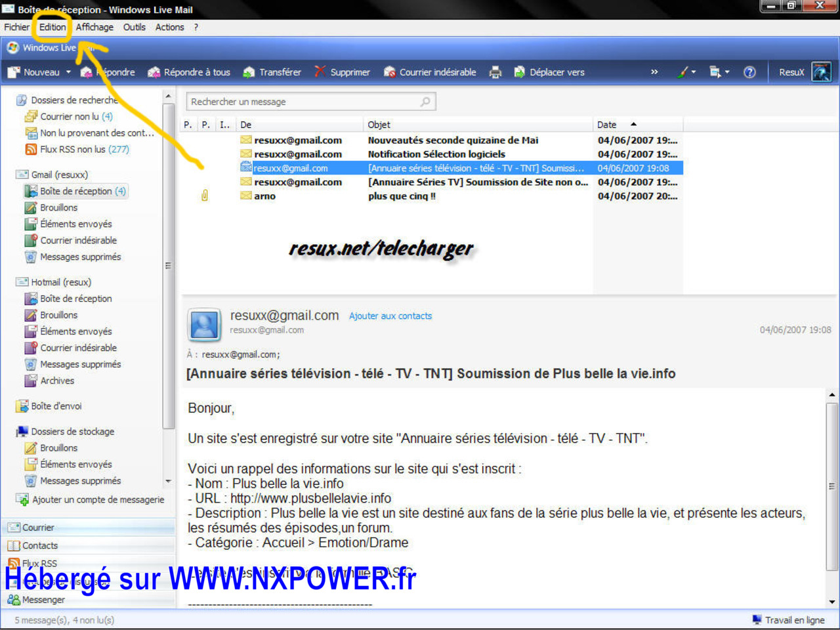Open the Brouillons folder under Hotmail
This screenshot has width=840, height=630.
(x=51, y=315)
